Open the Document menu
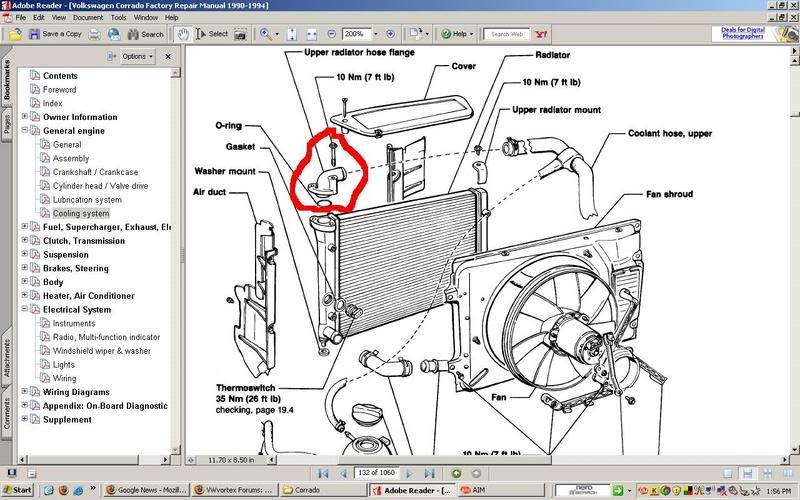The width and height of the screenshot is (800, 500). (x=88, y=17)
